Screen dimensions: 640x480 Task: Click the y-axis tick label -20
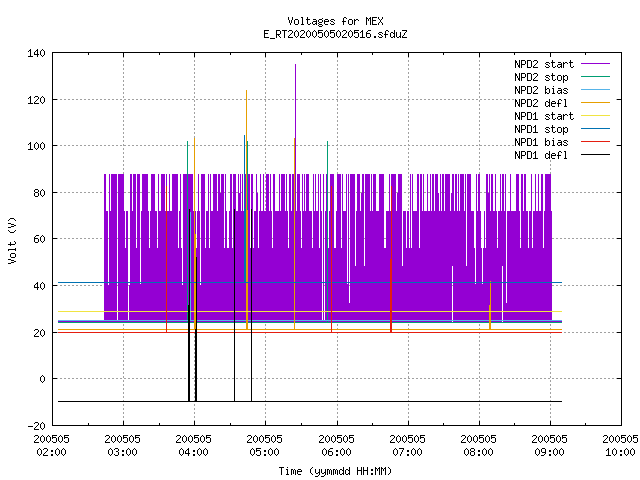click(x=36, y=426)
